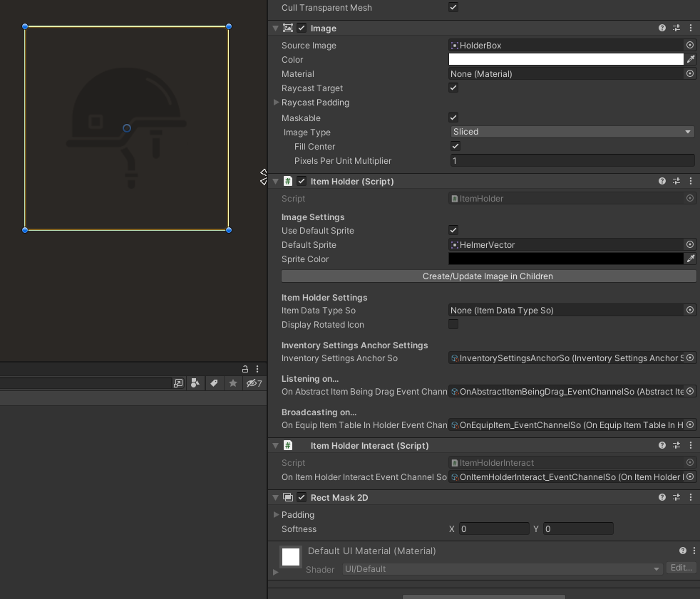Toggle the hidden items eye icon showing 7
Viewport: 700px width, 599px height.
(x=252, y=383)
